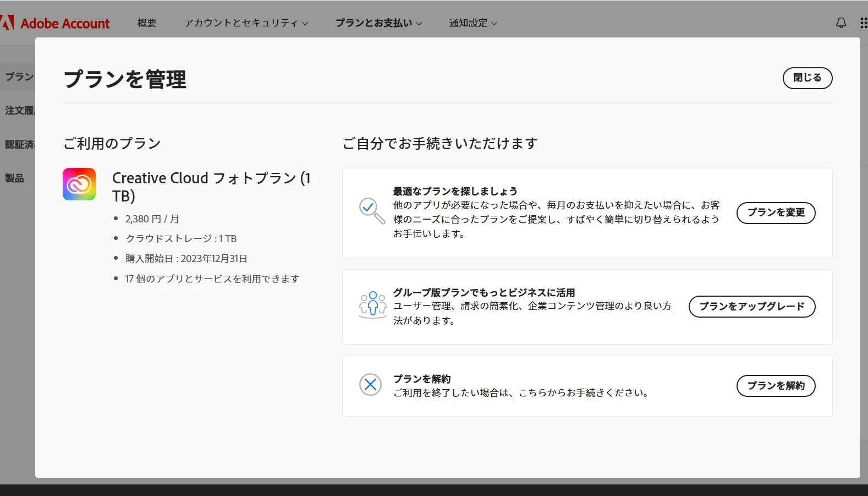
Task: Click the ご自分でお手続きいただけます heading
Action: [x=440, y=144]
